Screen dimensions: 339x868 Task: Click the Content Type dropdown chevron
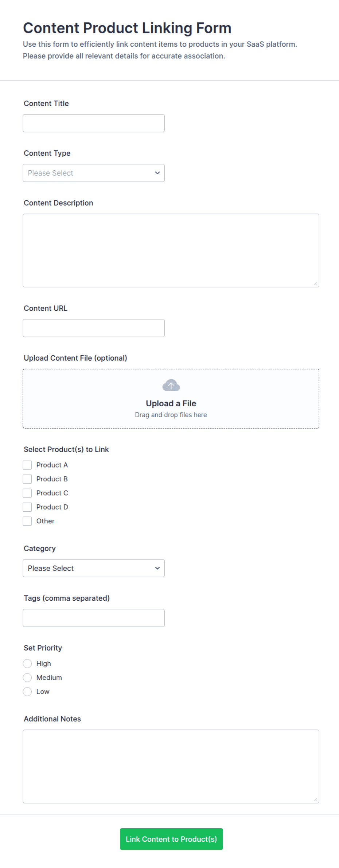click(157, 173)
